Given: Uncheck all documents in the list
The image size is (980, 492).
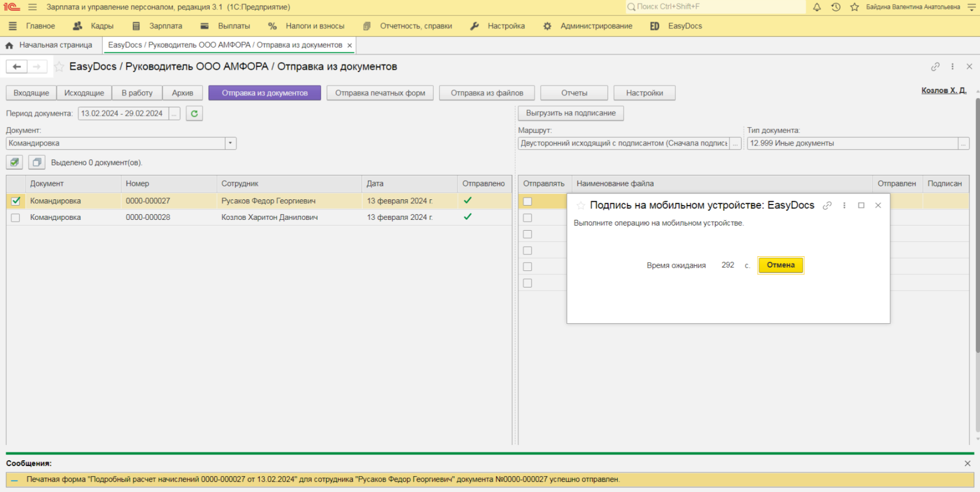Looking at the screenshot, I should click(x=37, y=162).
